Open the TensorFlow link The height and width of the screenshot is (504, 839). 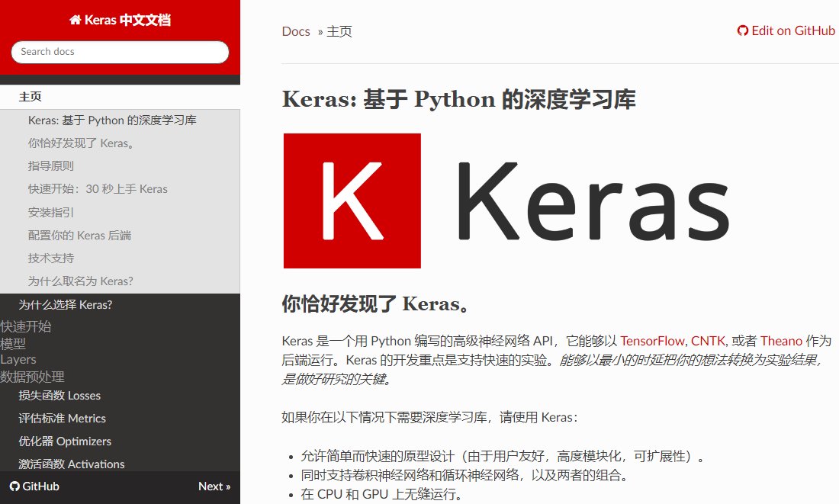click(x=651, y=341)
